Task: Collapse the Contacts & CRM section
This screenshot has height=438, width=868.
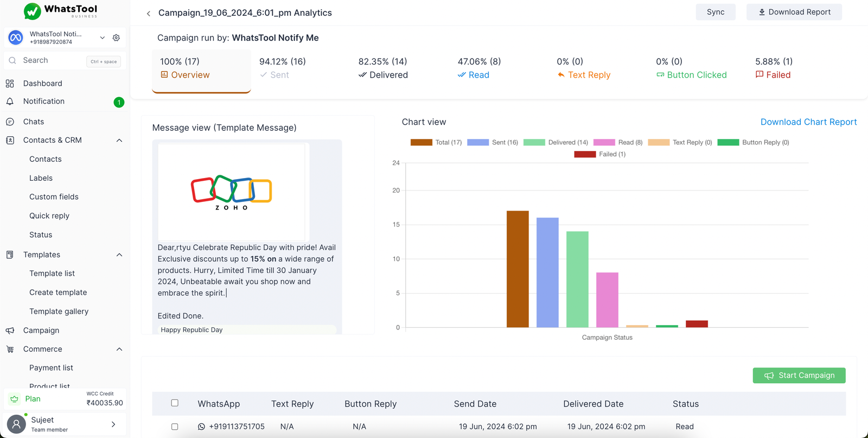Action: pyautogui.click(x=119, y=141)
